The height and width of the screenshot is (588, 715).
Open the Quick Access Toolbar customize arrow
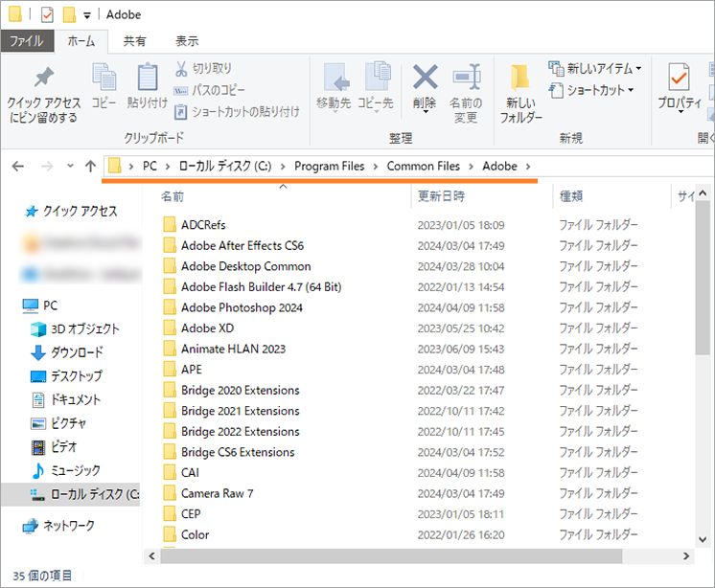coord(87,15)
